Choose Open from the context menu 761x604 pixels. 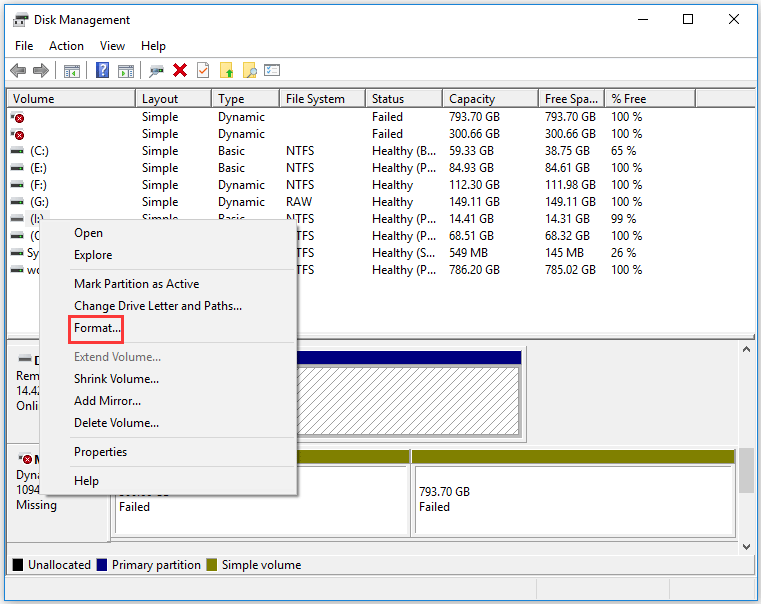click(88, 233)
